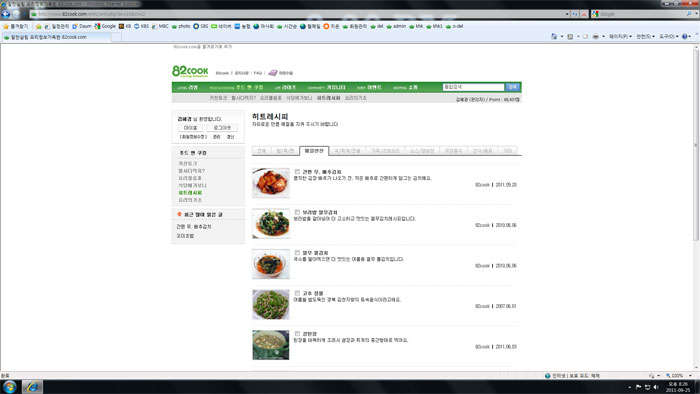Click the volume icon in system tray
This screenshot has width=700, height=394.
tap(656, 387)
